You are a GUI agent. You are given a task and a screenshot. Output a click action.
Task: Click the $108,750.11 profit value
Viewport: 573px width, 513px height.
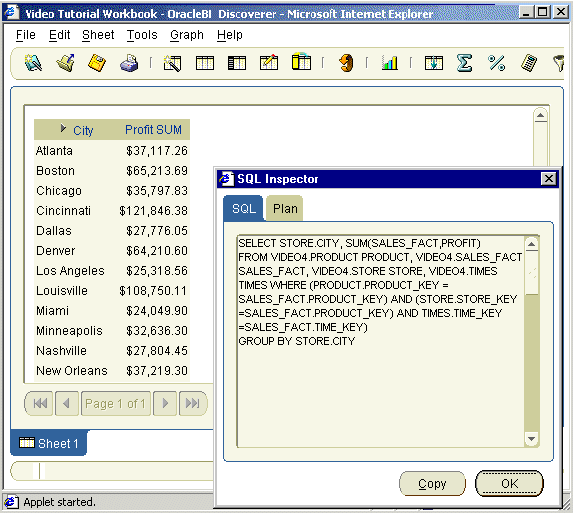pos(153,290)
